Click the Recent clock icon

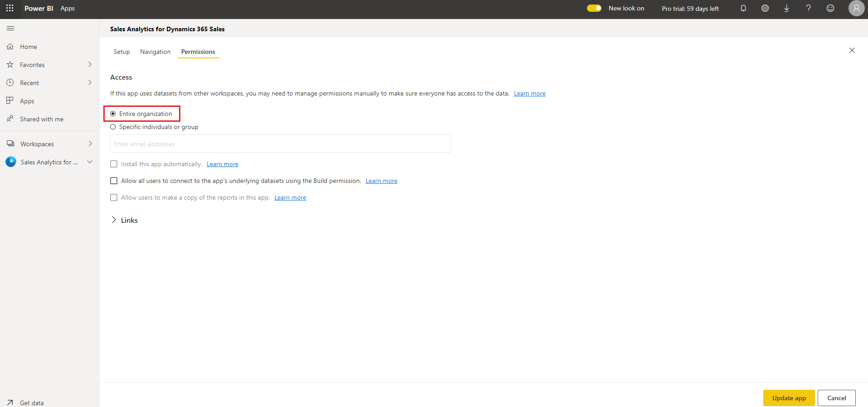coord(10,83)
